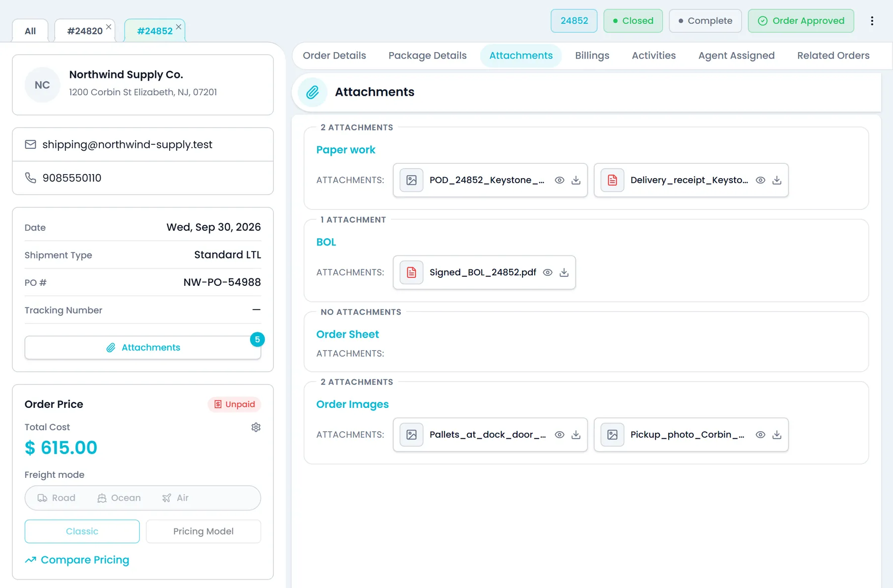Select Air freight mode

tap(175, 498)
